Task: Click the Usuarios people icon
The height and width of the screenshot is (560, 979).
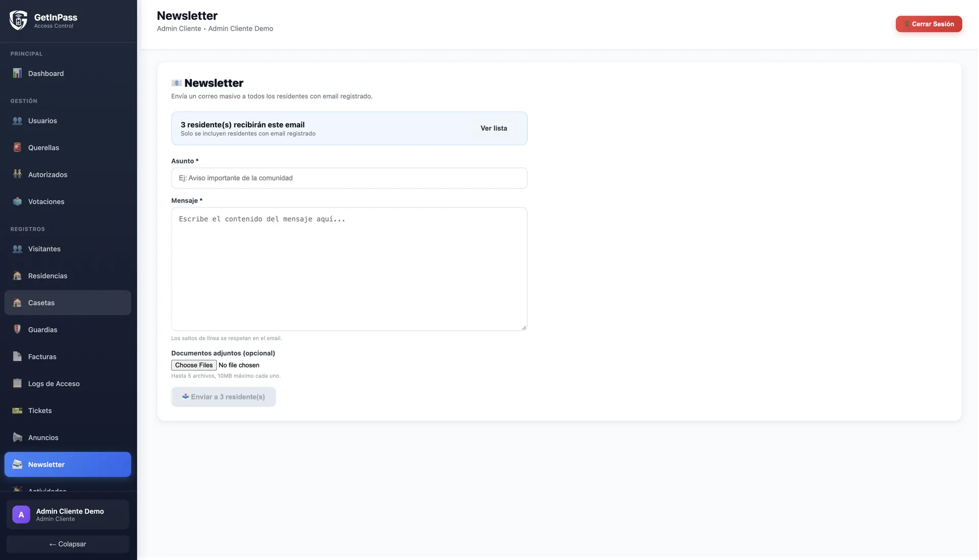Action: (17, 121)
